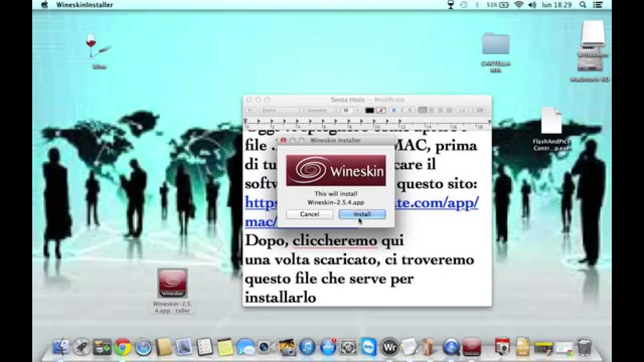This screenshot has height=362, width=644.
Task: Click the Wineskin icon in the dock
Action: click(471, 346)
